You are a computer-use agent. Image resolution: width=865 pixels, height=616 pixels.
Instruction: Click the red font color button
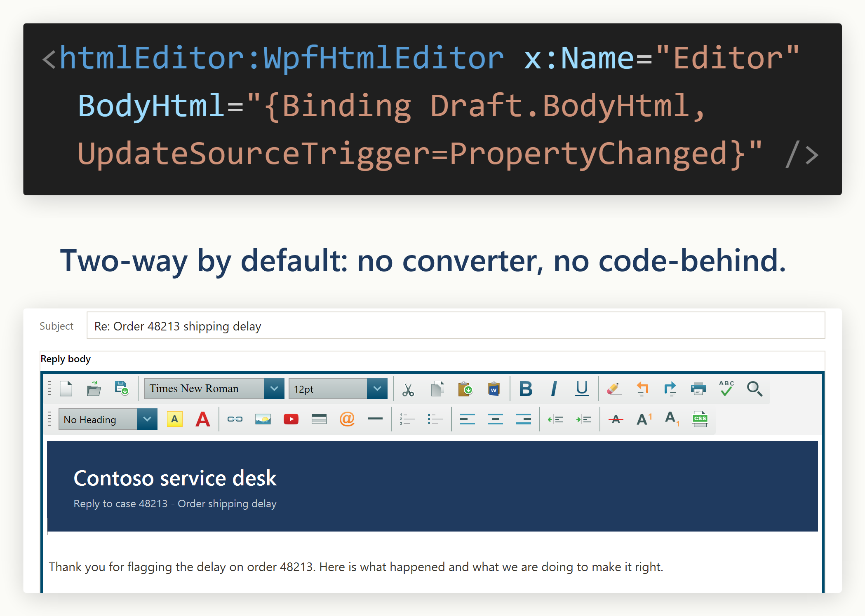click(x=202, y=419)
